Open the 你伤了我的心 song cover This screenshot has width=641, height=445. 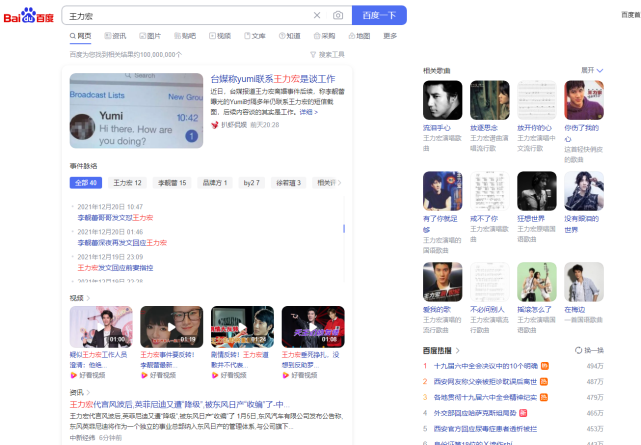pyautogui.click(x=584, y=100)
